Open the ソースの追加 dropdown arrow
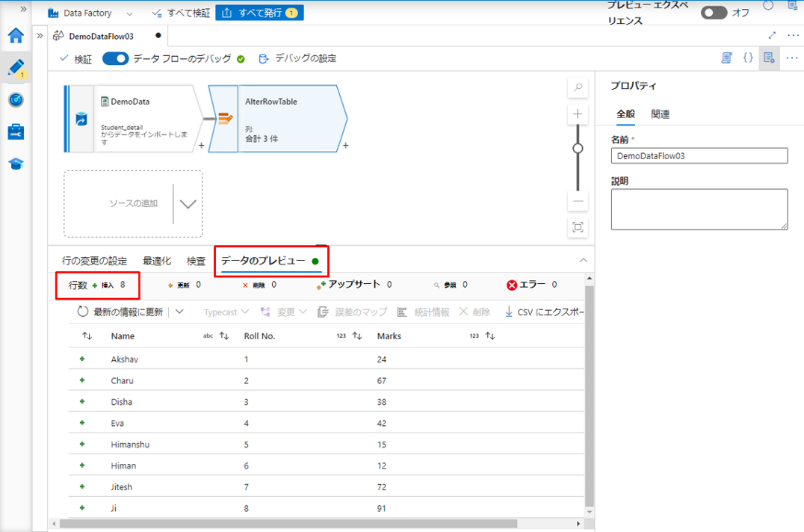The image size is (804, 532). [x=188, y=204]
